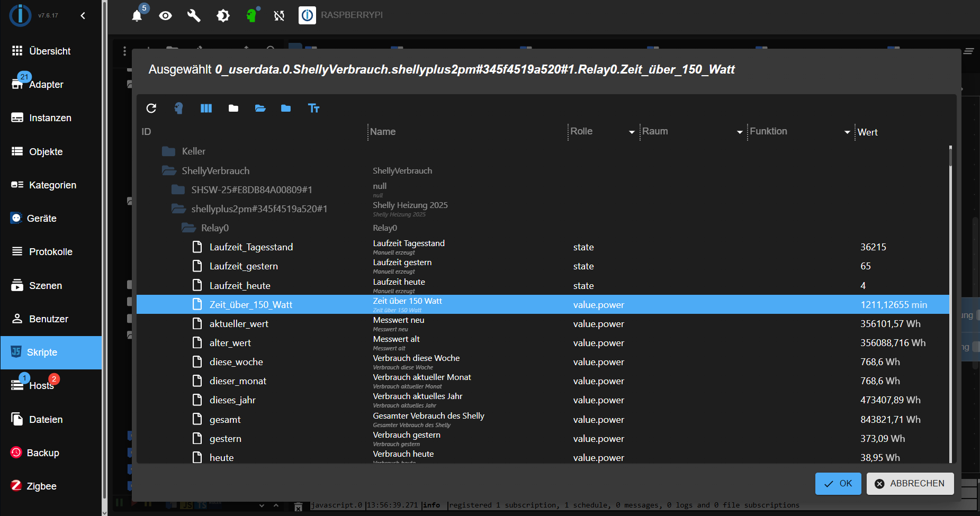980x516 pixels.
Task: Click the Dateien files icon in the sidebar
Action: coord(17,419)
